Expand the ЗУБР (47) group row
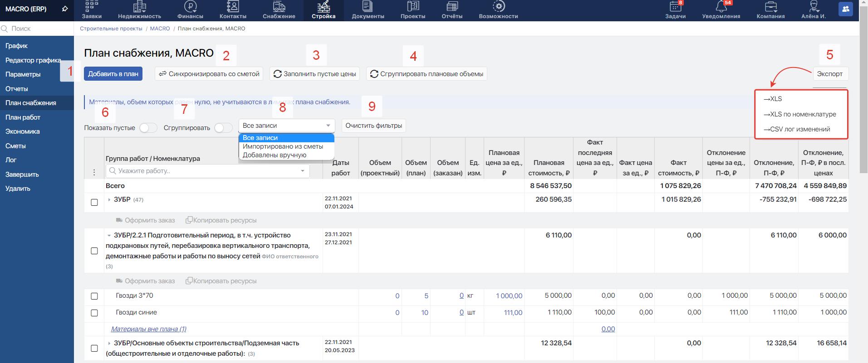Image resolution: width=868 pixels, height=363 pixels. (109, 199)
